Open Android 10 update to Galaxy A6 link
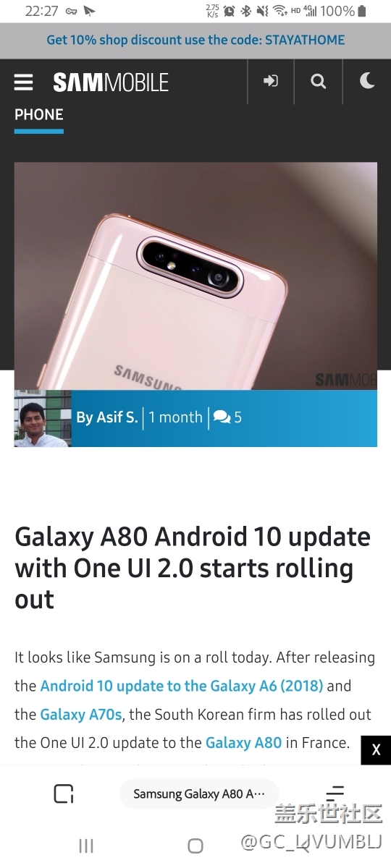Viewport: 391px width, 868px height. coord(182,686)
